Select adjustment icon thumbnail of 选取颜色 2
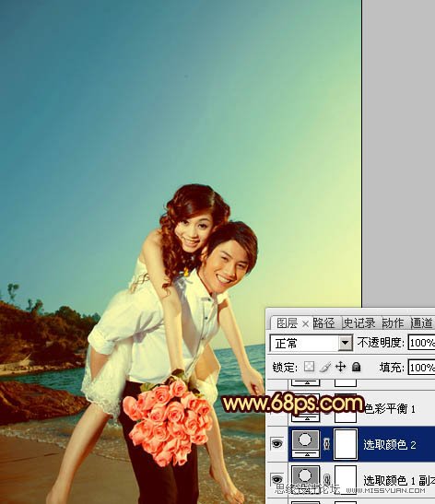This screenshot has height=504, width=435. tap(306, 444)
